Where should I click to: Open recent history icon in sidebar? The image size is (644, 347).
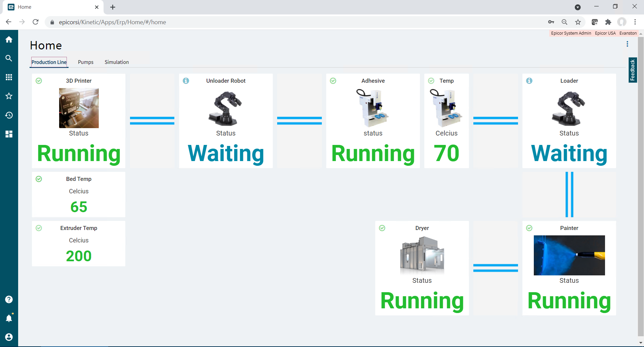pyautogui.click(x=9, y=115)
